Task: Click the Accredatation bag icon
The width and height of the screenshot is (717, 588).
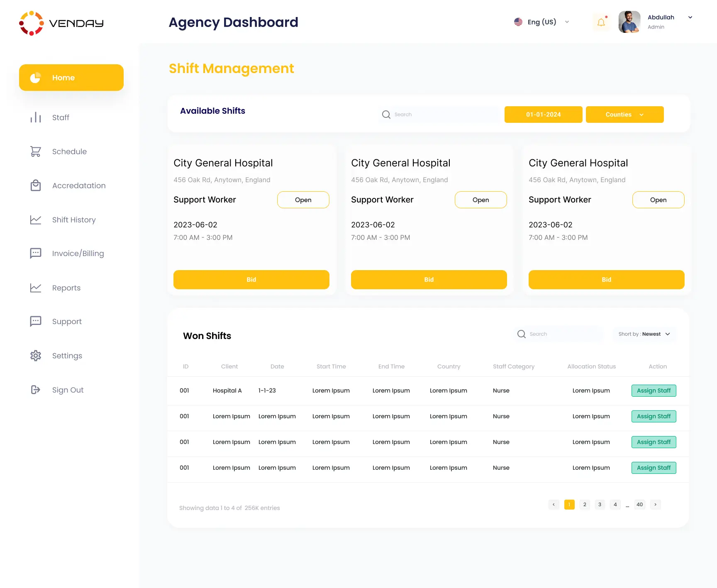Action: (36, 185)
